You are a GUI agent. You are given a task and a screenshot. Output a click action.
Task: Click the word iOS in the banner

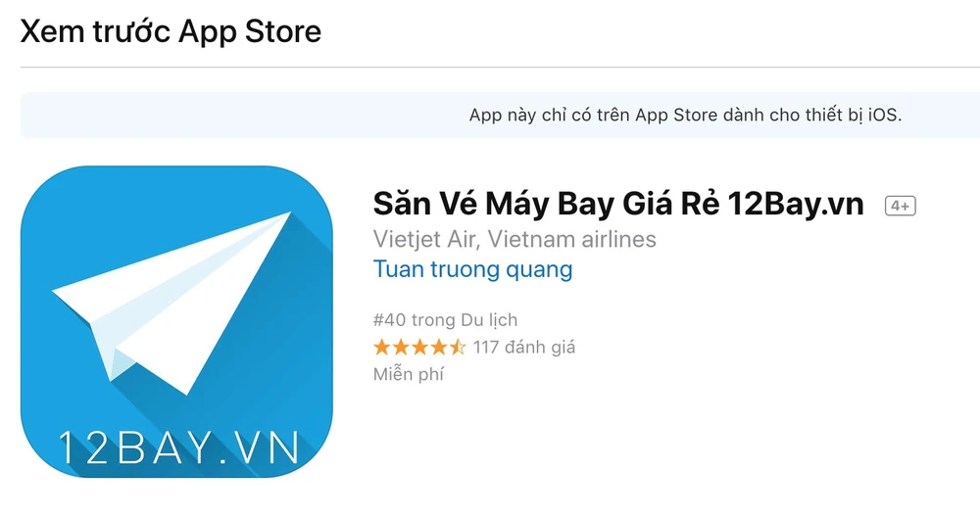(x=884, y=115)
